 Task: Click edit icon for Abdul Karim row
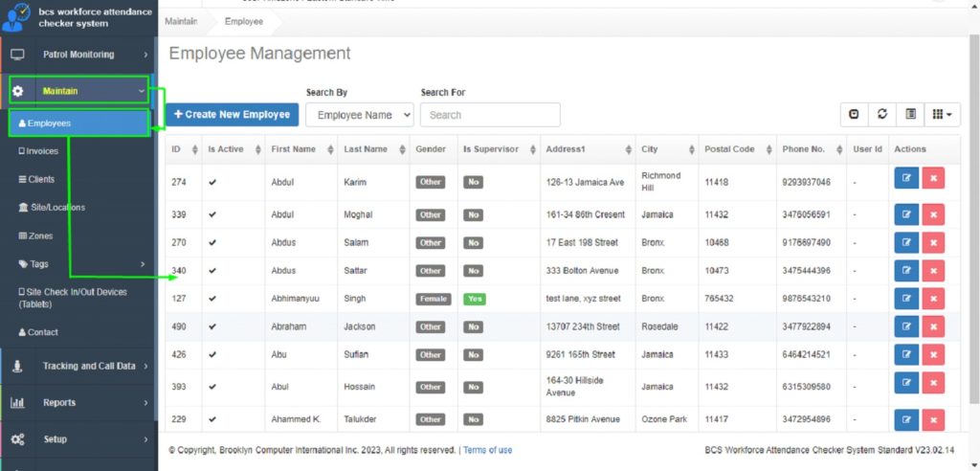point(905,182)
